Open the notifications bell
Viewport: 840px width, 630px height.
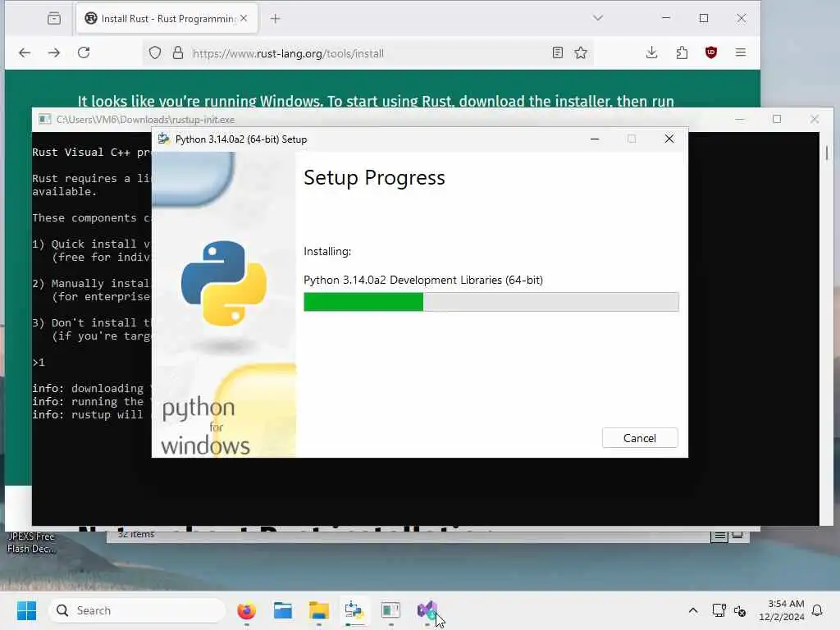pos(817,610)
